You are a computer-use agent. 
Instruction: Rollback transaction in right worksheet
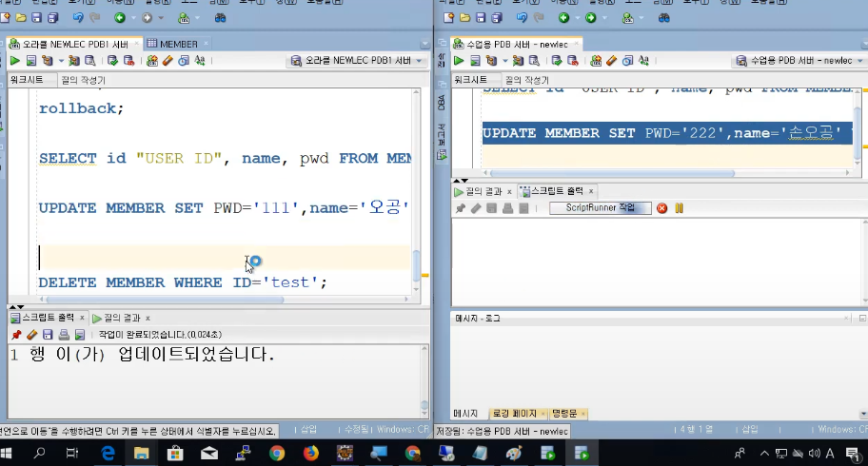coord(572,61)
